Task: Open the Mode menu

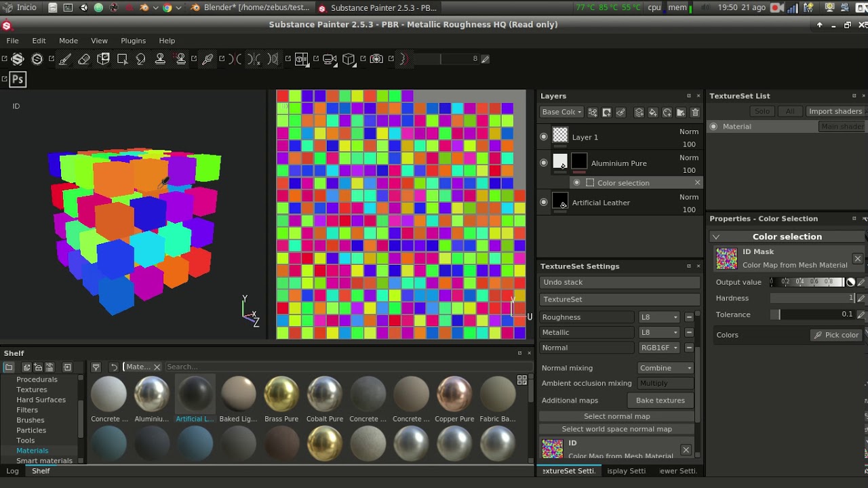Action: point(68,41)
